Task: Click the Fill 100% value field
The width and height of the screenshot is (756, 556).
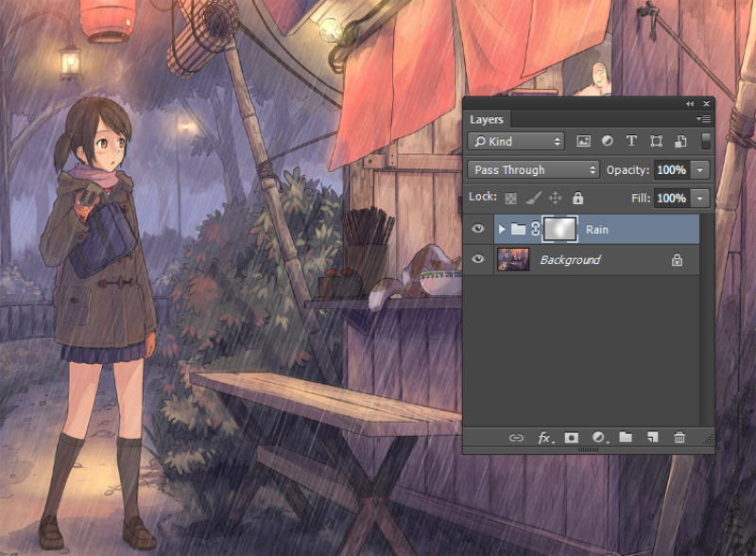Action: [671, 198]
